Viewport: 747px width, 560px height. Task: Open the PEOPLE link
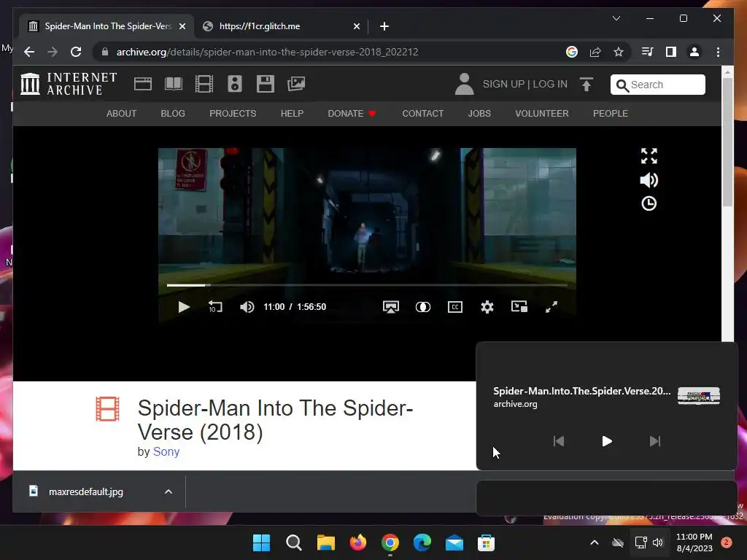(611, 114)
